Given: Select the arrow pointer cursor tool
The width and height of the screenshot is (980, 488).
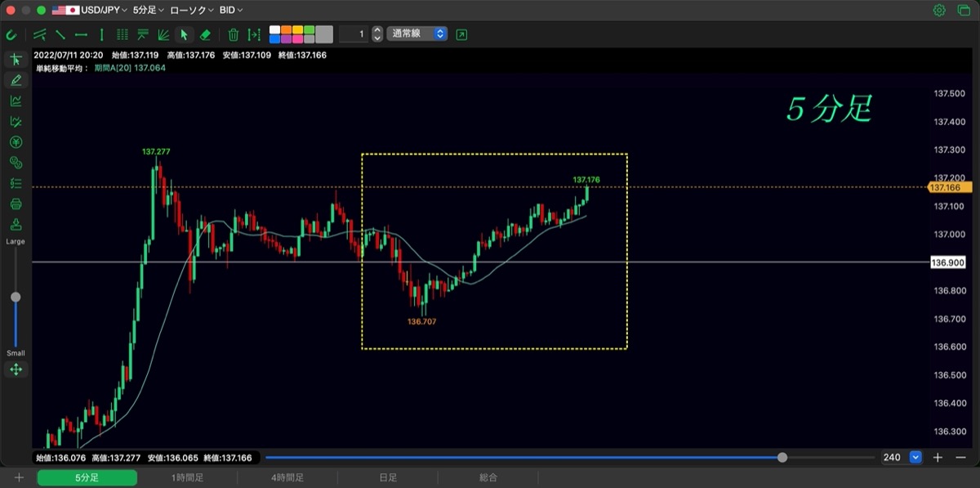Looking at the screenshot, I should [184, 34].
